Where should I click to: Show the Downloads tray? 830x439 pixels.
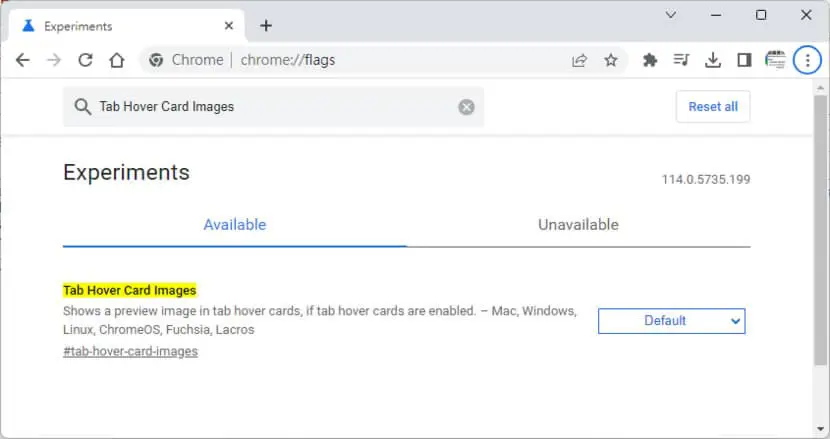click(x=713, y=60)
